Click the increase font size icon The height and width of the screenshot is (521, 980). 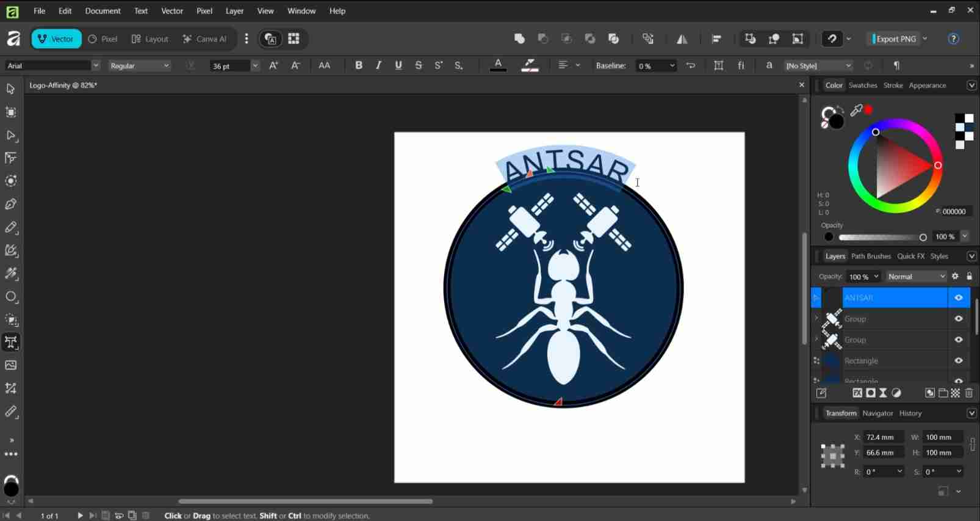click(x=274, y=65)
